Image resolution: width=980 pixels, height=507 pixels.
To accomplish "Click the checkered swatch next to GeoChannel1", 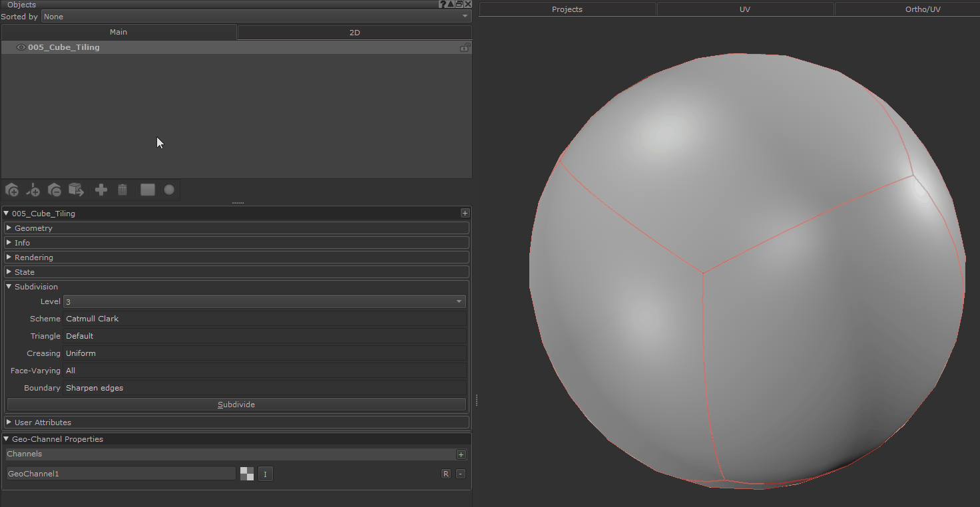I will pyautogui.click(x=247, y=474).
